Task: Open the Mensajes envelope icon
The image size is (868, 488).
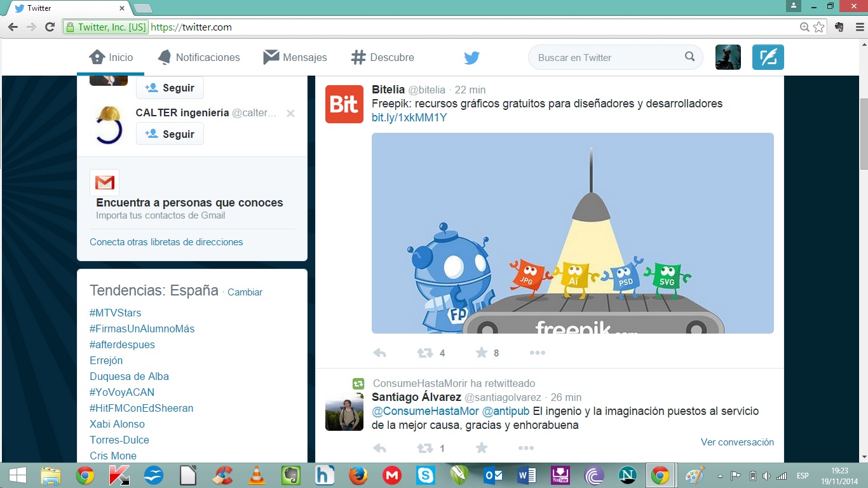Action: point(271,57)
